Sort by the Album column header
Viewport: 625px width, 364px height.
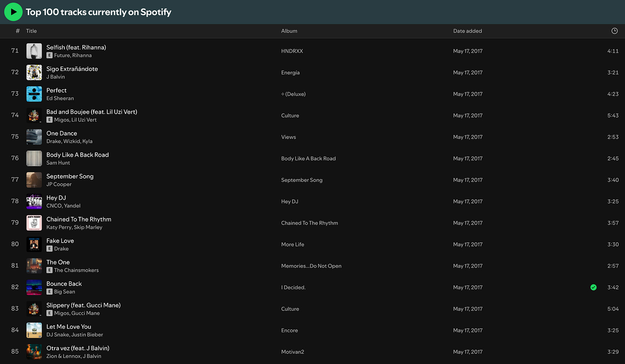pos(289,31)
